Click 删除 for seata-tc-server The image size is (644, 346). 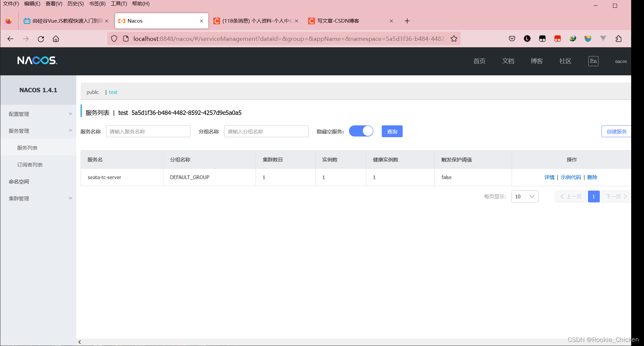592,177
